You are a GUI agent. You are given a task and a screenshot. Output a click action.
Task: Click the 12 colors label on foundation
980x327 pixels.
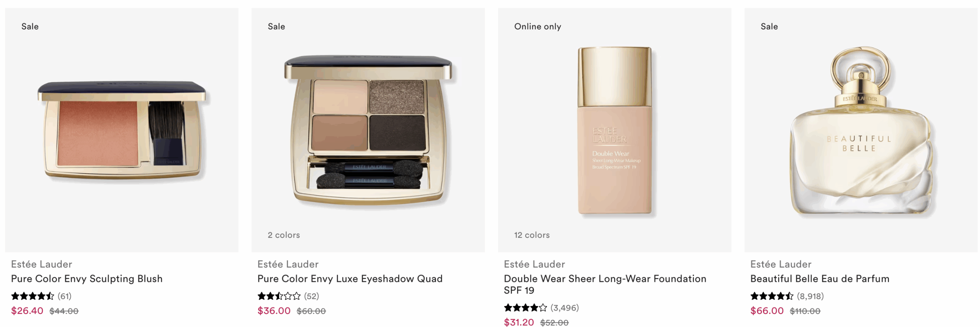tap(532, 235)
